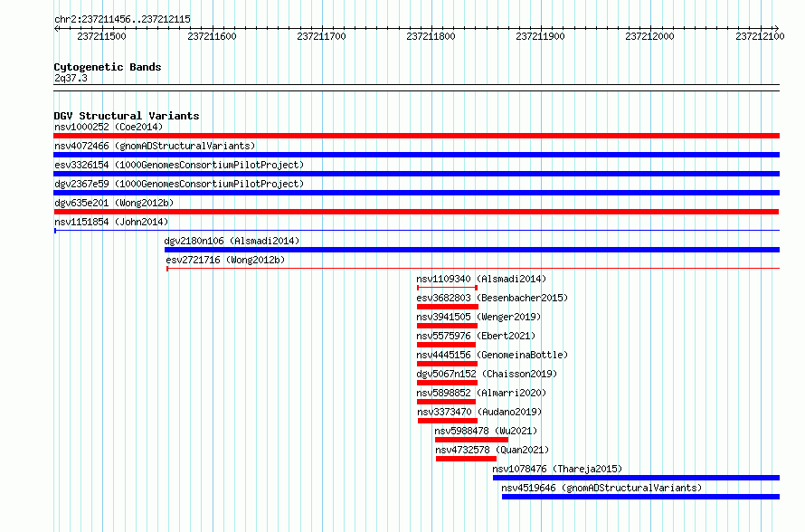Click the blue bar under dgv2367e59
Screen dimensions: 805x532
pos(416,193)
